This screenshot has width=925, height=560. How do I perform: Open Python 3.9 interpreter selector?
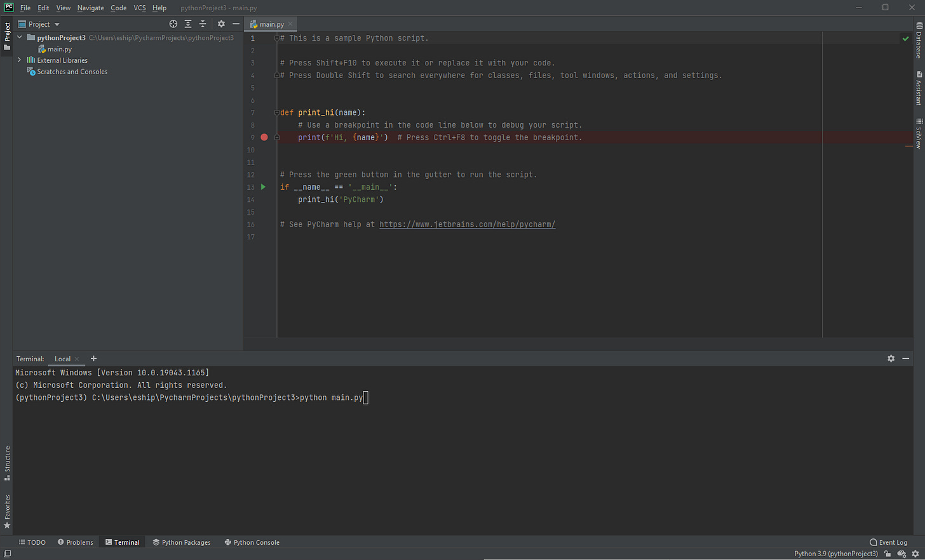836,554
